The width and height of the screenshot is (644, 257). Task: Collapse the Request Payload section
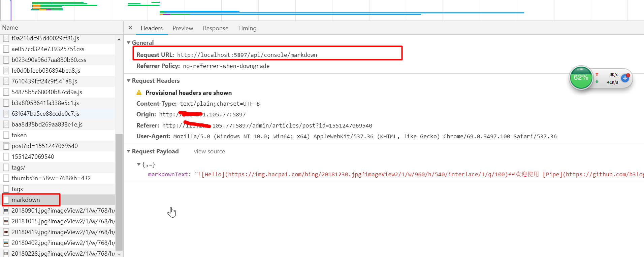pos(128,151)
